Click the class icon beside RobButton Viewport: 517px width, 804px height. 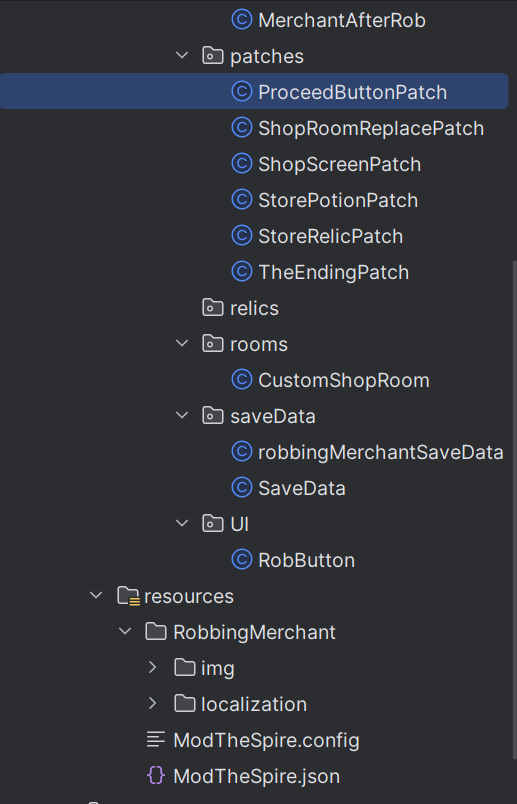pos(242,559)
